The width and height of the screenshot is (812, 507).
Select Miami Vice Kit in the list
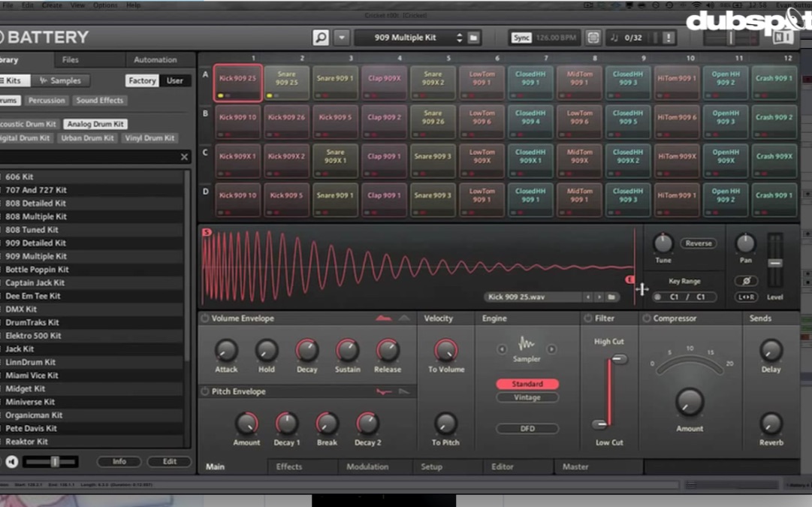click(x=92, y=376)
